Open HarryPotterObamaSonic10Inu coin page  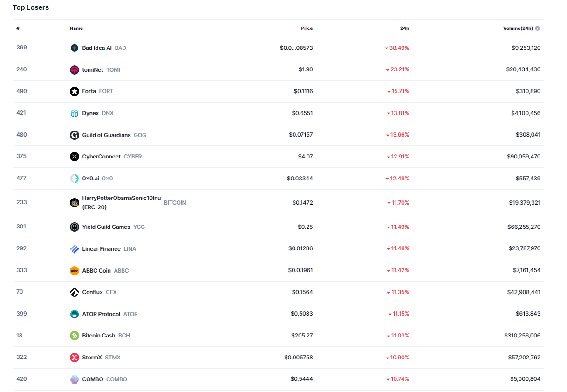point(121,199)
